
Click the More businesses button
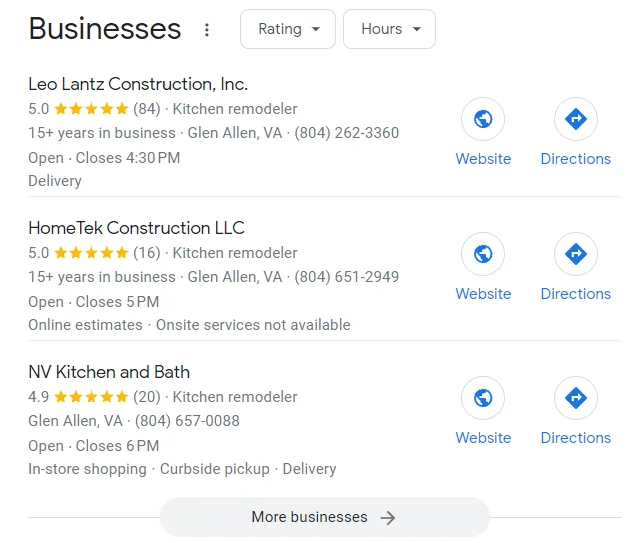(324, 517)
